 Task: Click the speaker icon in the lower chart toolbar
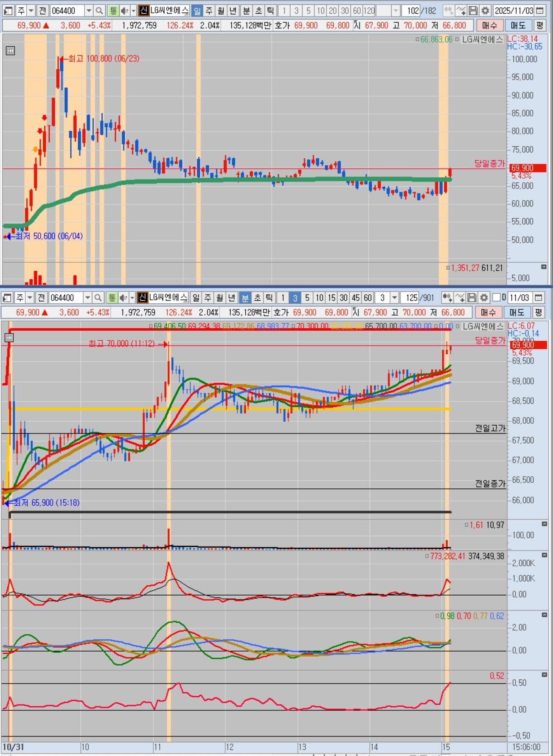(x=123, y=298)
